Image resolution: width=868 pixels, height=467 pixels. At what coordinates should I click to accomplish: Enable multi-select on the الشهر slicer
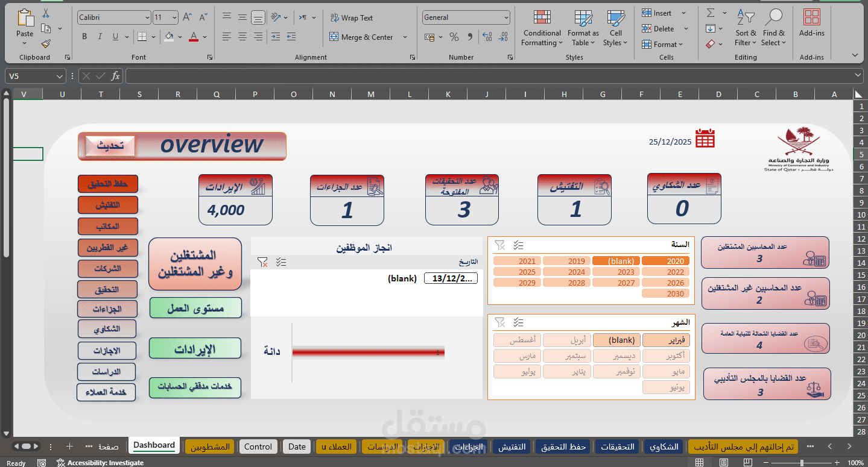517,322
